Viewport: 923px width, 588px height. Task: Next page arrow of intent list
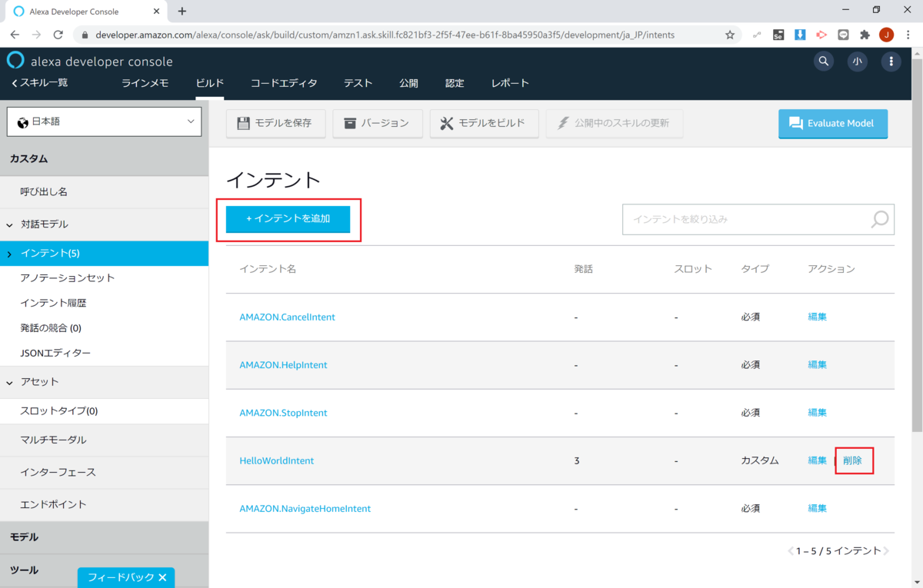click(886, 551)
